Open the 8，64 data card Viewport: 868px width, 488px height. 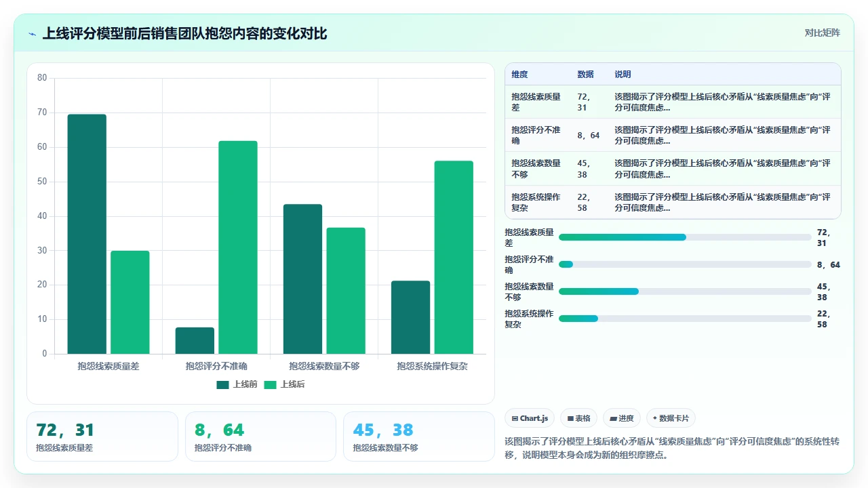(261, 436)
